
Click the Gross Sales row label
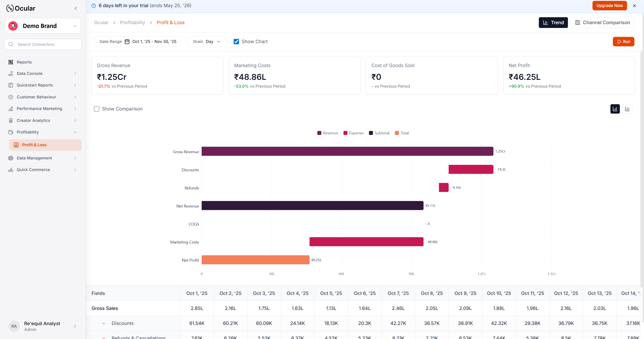pos(105,308)
